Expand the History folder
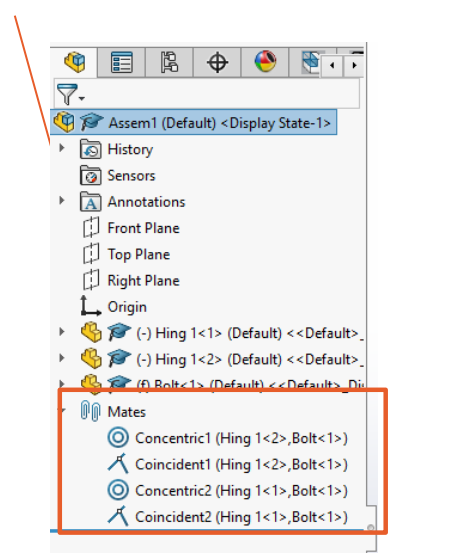The image size is (457, 556). point(62,148)
